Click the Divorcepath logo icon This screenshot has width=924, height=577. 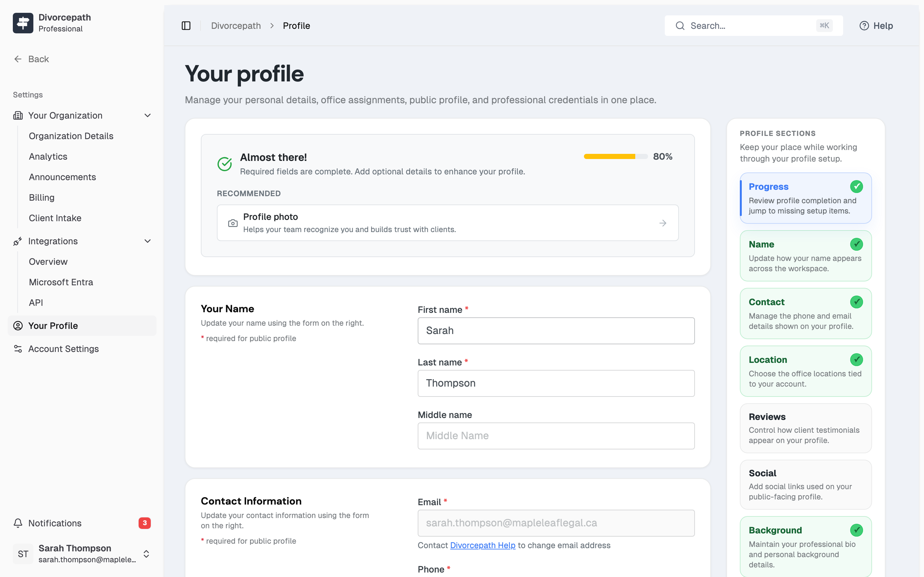click(22, 22)
